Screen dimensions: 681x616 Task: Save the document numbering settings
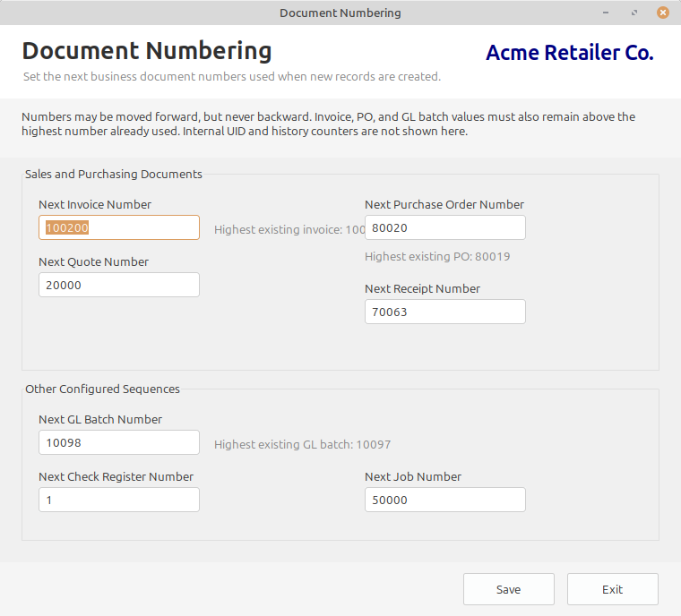(509, 589)
